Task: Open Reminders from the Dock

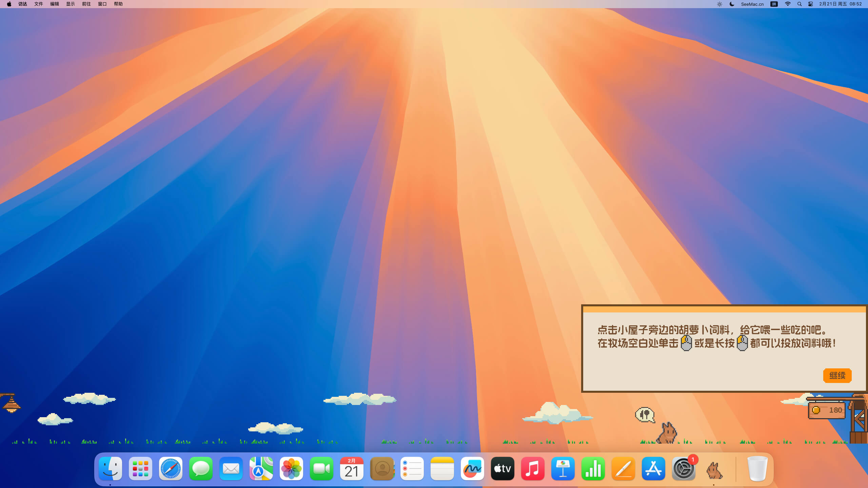Action: (x=412, y=469)
